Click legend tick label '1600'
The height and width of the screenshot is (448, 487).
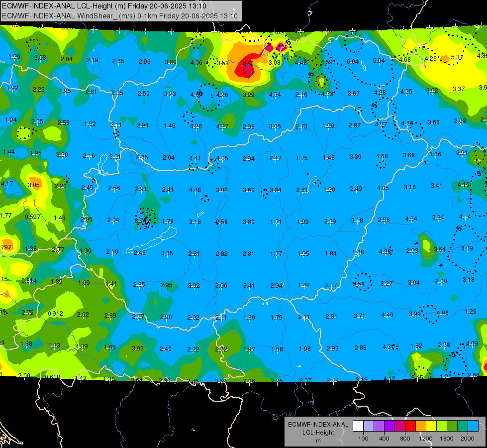tap(447, 439)
